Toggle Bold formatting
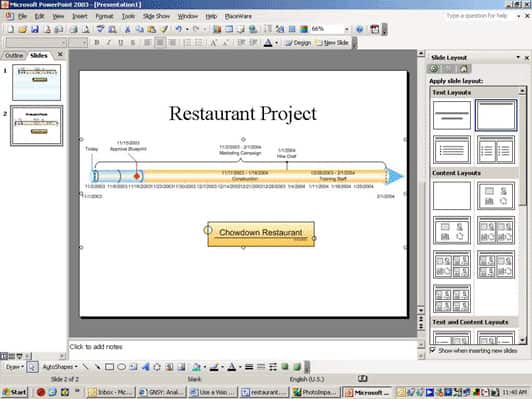 97,43
